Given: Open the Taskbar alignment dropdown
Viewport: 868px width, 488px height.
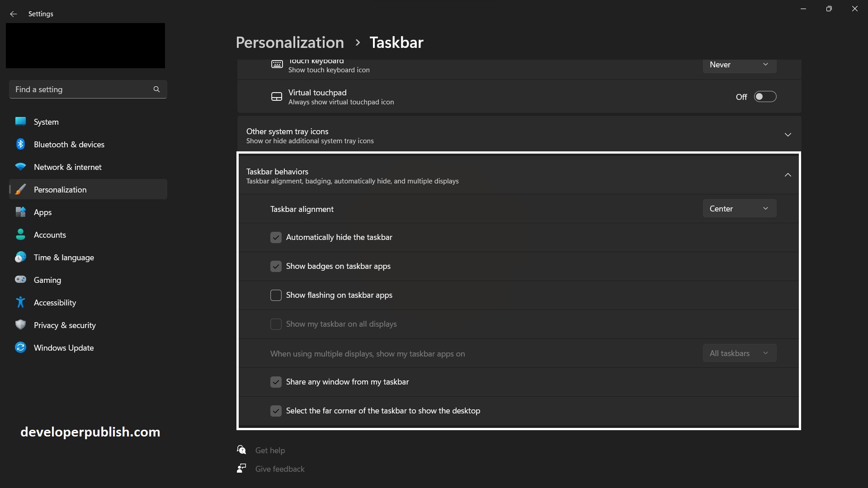Looking at the screenshot, I should (x=739, y=208).
